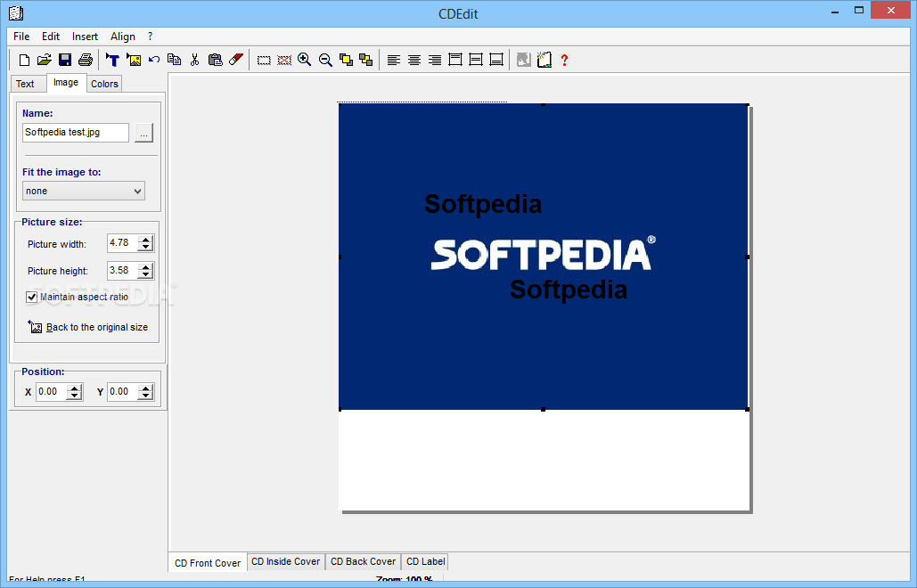Save the project with the floppy disk icon
The image size is (917, 588).
click(65, 60)
